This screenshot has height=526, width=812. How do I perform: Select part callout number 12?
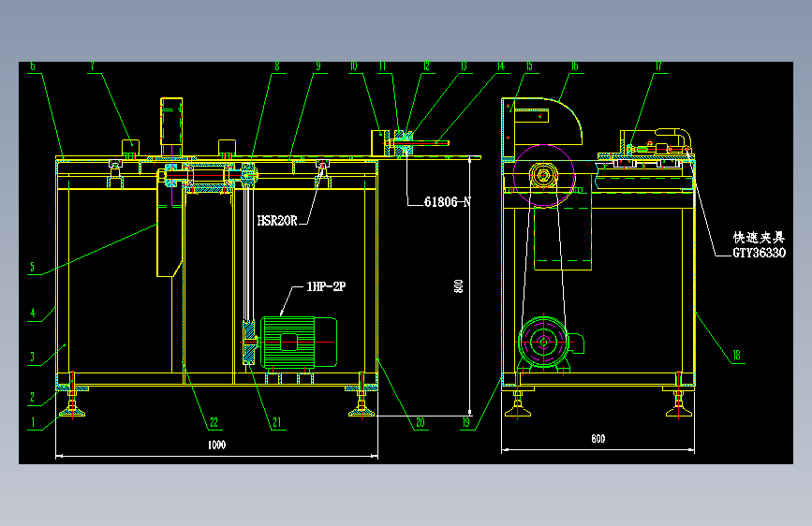tap(426, 66)
